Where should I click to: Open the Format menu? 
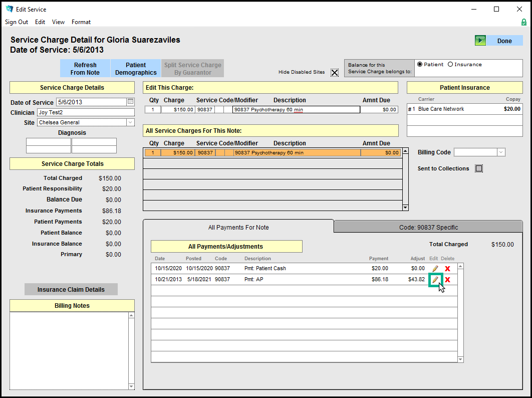point(81,22)
